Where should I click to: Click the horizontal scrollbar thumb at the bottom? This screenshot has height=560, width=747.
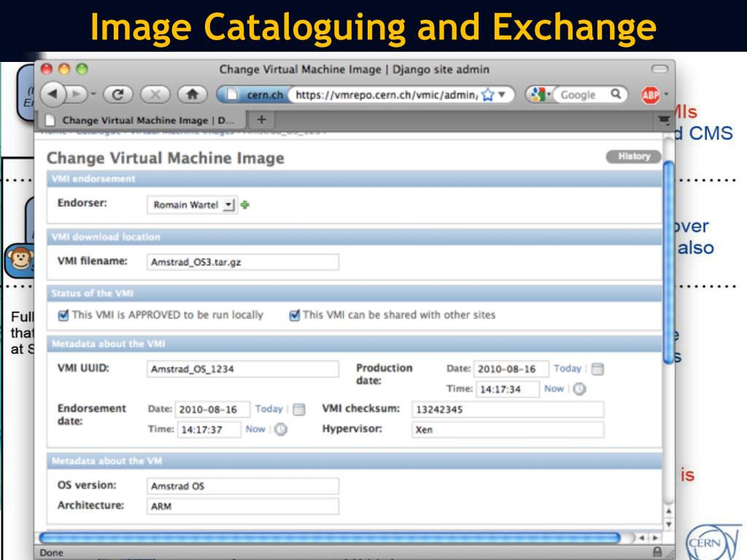point(330,538)
